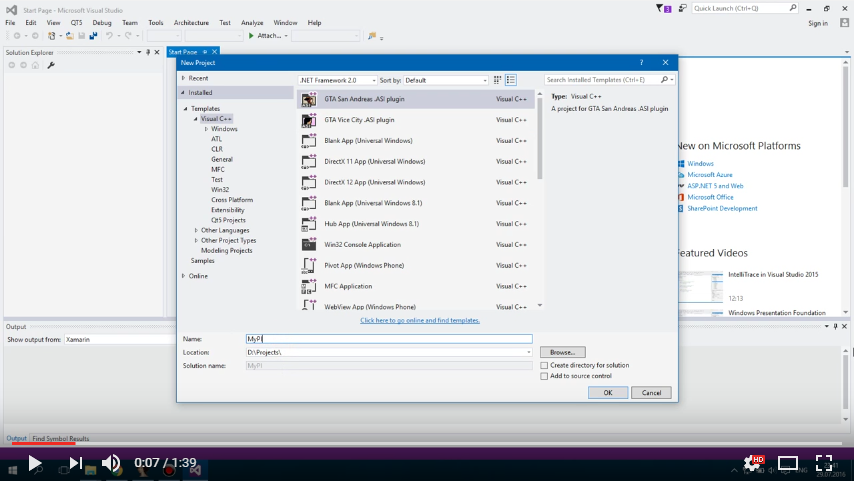Click the search magnifier in template search

pyautogui.click(x=664, y=80)
